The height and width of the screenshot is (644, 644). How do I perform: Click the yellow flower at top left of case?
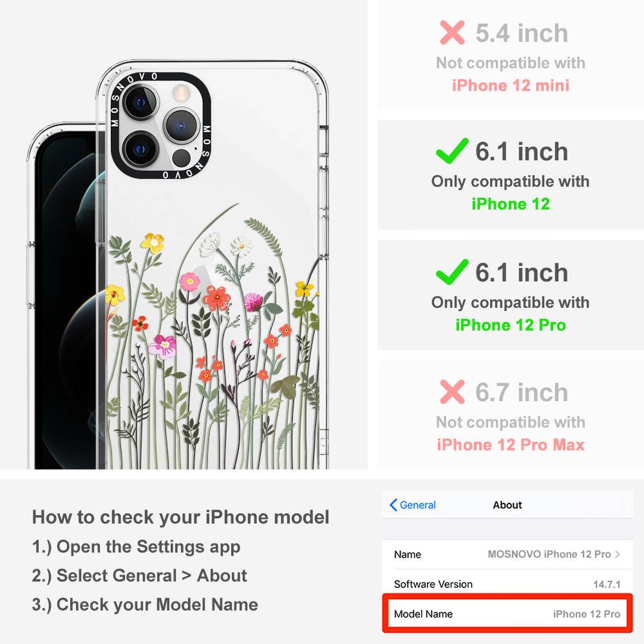pos(153,243)
